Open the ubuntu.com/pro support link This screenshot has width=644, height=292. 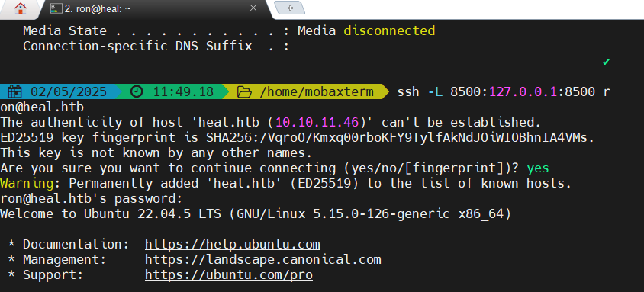click(229, 274)
